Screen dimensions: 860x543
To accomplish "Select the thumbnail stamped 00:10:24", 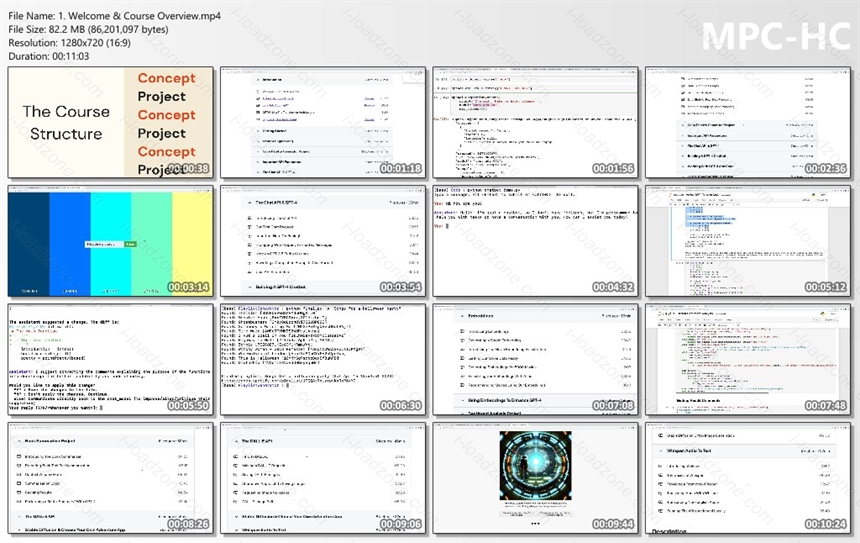I will click(x=748, y=478).
